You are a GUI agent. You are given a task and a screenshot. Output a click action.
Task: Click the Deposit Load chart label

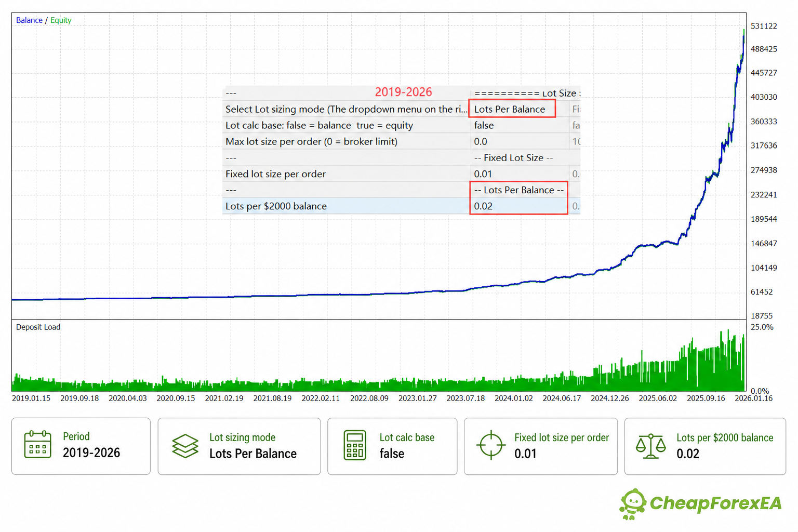(38, 327)
